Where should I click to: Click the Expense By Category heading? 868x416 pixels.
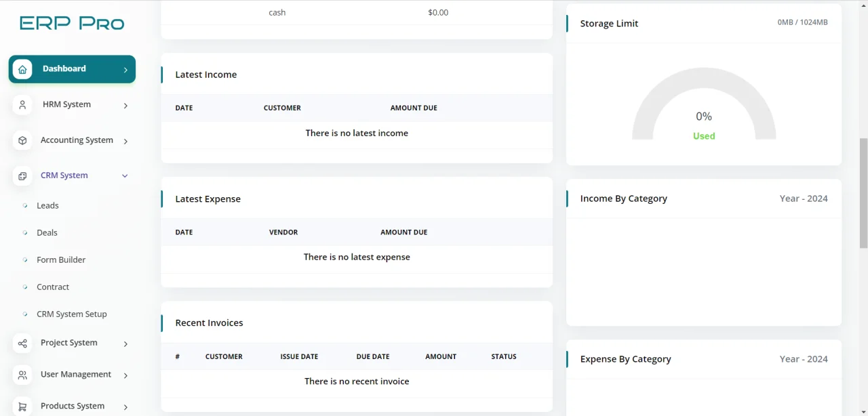click(625, 359)
